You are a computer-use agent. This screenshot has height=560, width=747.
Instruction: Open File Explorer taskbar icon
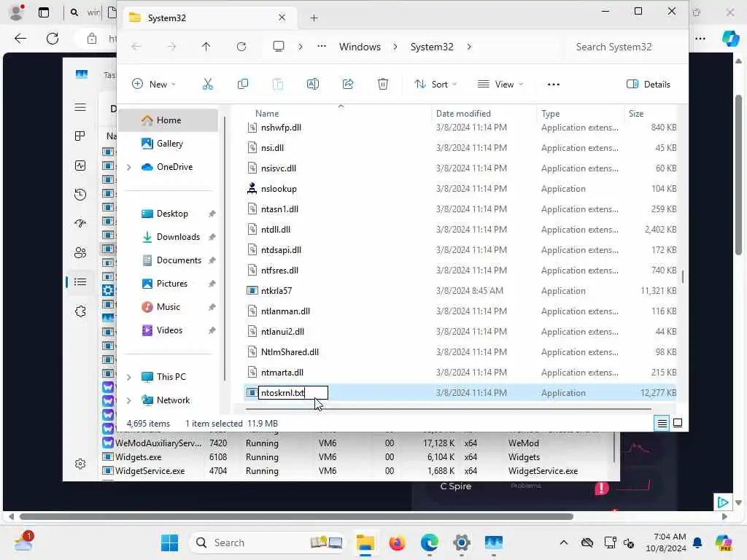point(365,542)
